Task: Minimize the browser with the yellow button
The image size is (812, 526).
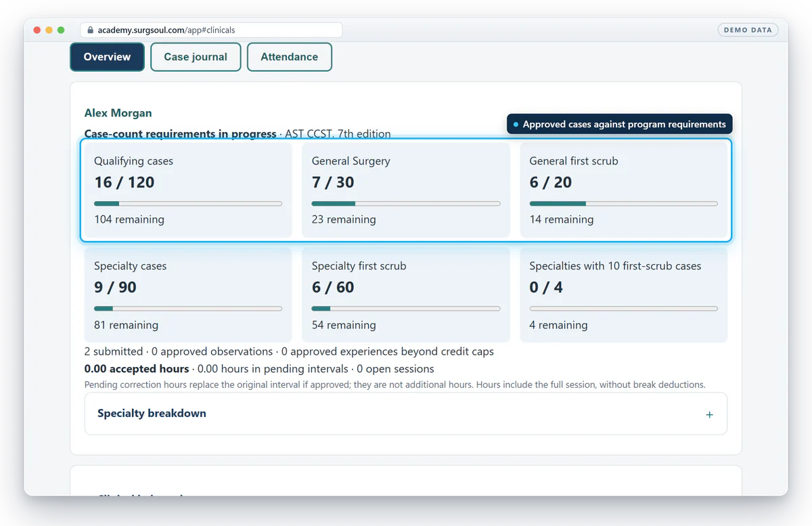Action: [49, 30]
